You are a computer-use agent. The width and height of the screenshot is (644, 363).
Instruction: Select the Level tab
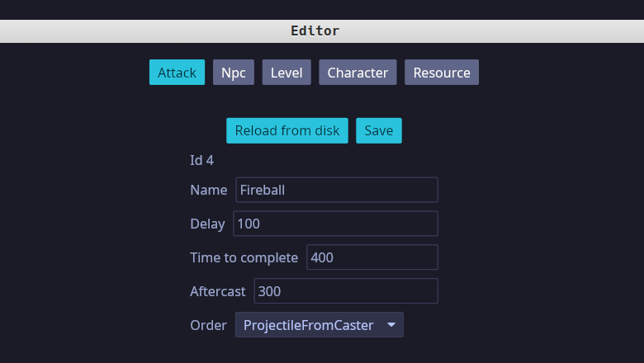[286, 73]
